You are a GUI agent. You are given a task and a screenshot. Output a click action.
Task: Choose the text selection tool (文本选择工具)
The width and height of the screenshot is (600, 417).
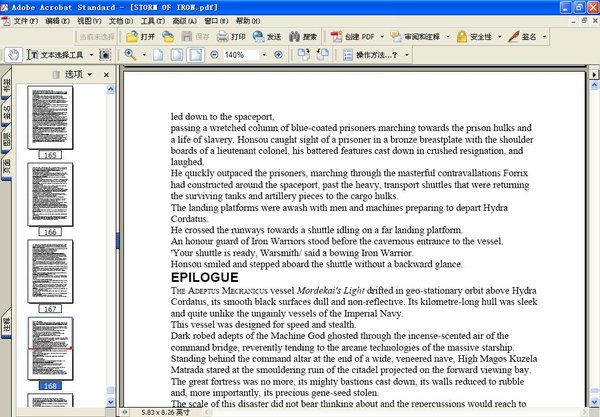pos(56,55)
